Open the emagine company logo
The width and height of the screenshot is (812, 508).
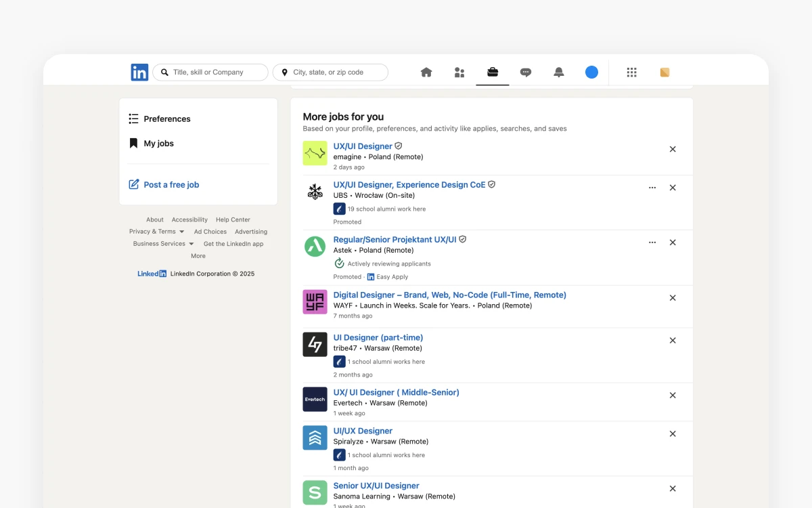coord(315,154)
